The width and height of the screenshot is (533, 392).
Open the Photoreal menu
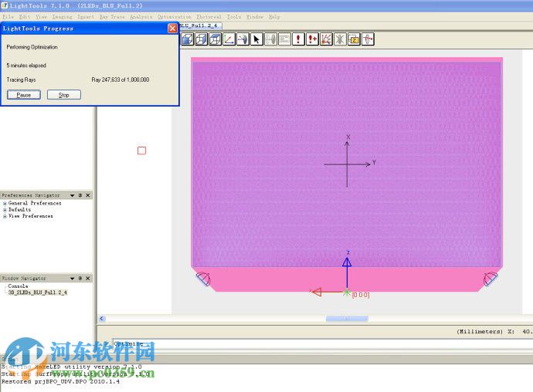click(209, 17)
